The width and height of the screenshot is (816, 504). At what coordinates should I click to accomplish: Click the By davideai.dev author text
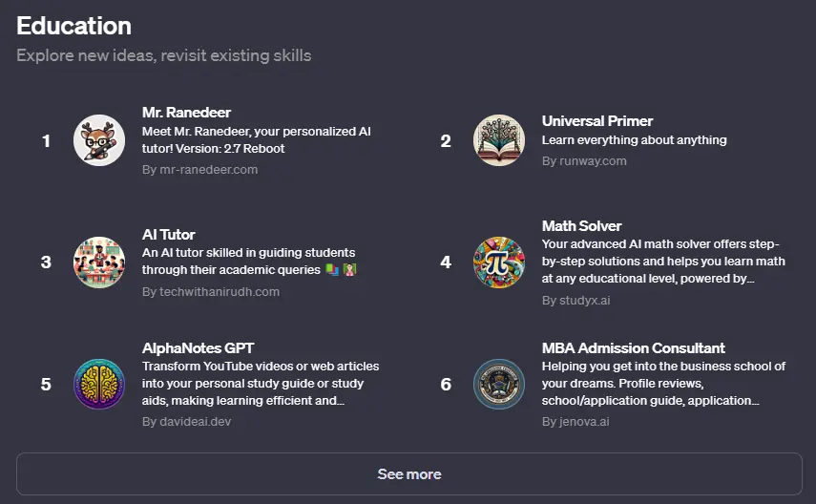coord(186,422)
